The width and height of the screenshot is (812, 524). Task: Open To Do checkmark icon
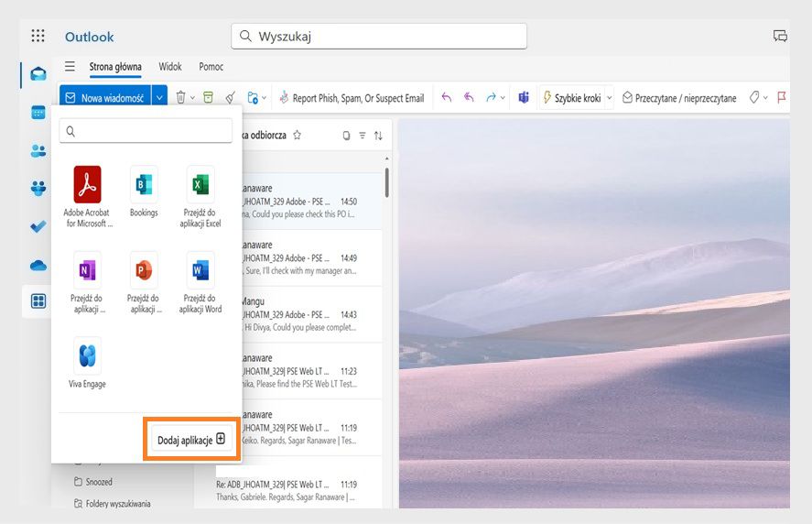coord(38,226)
